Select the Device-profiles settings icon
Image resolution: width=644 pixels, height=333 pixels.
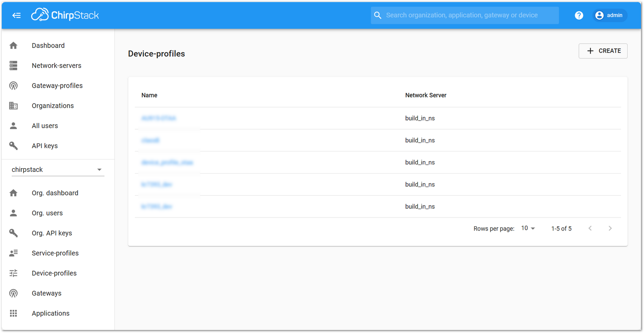pos(13,273)
